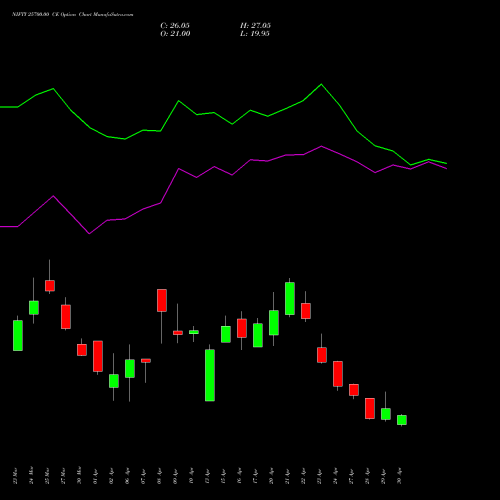Click the NIFTY CE Options chart title

point(72,15)
